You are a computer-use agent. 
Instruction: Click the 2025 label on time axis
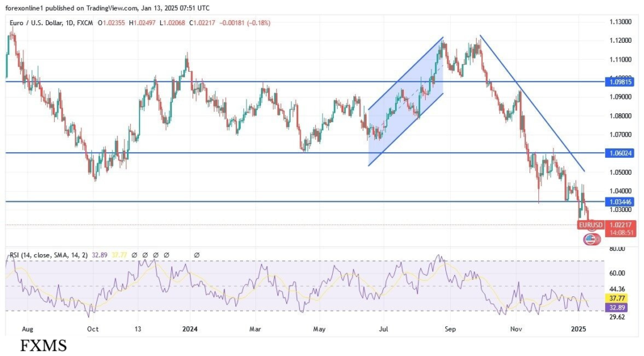(x=579, y=328)
